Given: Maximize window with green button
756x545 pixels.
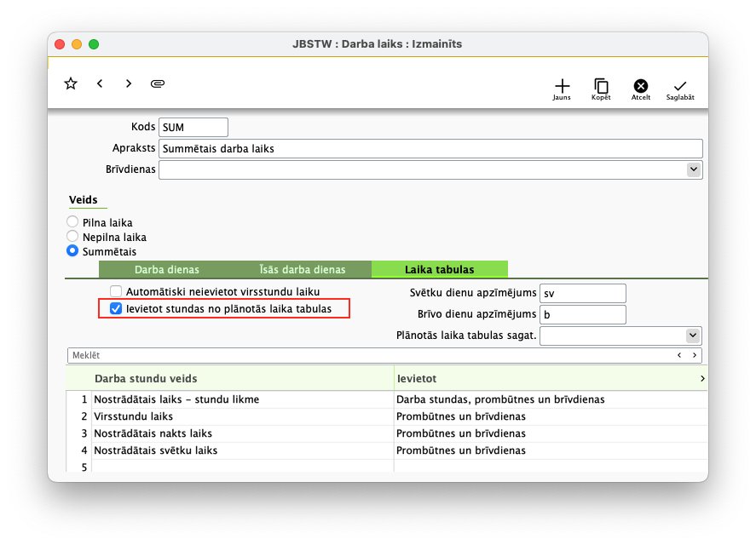Looking at the screenshot, I should click(94, 44).
